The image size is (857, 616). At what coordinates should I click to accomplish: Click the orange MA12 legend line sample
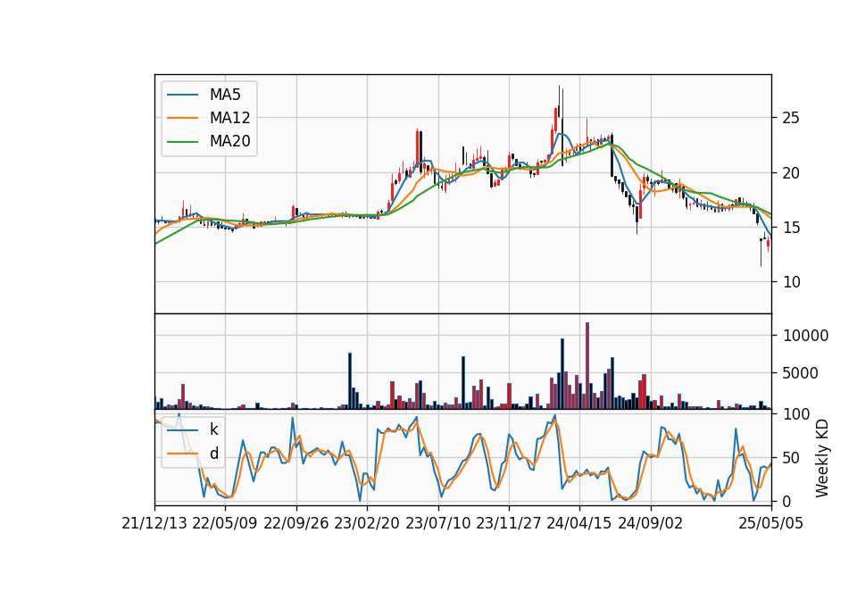(182, 118)
